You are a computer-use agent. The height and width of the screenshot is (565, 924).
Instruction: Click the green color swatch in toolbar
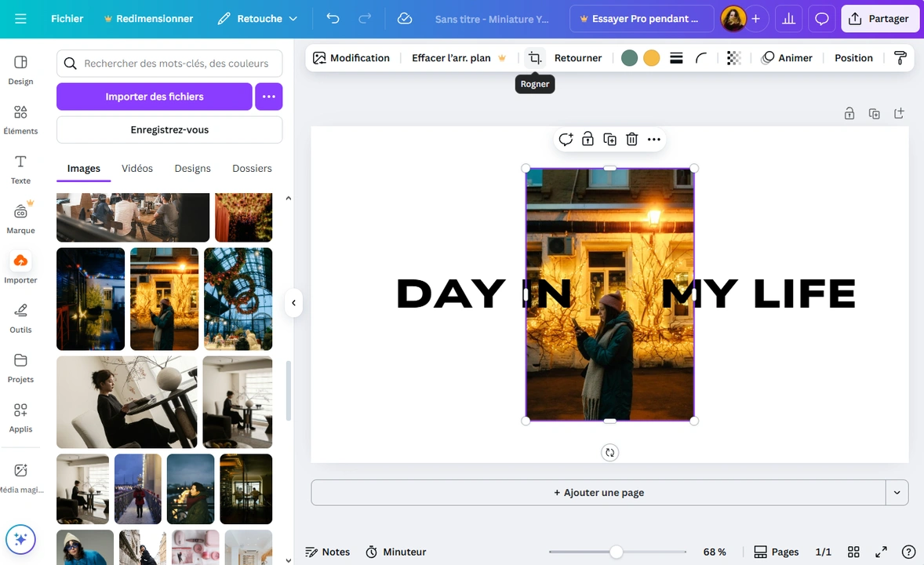tap(629, 57)
